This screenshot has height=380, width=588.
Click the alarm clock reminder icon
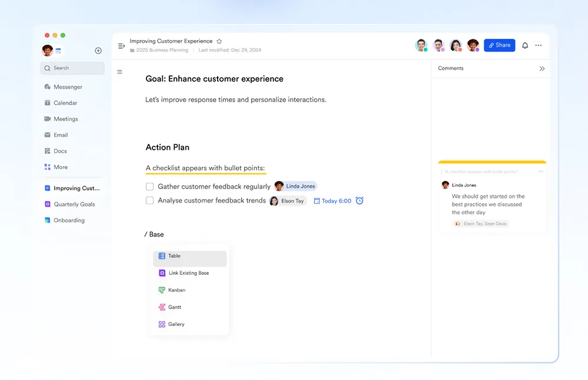[x=360, y=201]
